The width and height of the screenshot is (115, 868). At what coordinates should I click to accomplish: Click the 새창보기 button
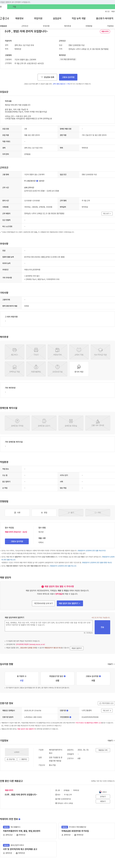(103, 801)
